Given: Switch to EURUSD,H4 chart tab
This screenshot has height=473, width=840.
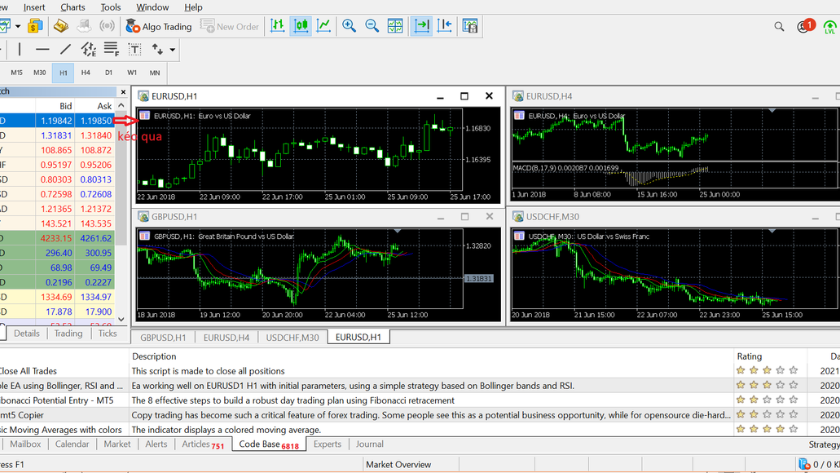Looking at the screenshot, I should click(x=226, y=337).
